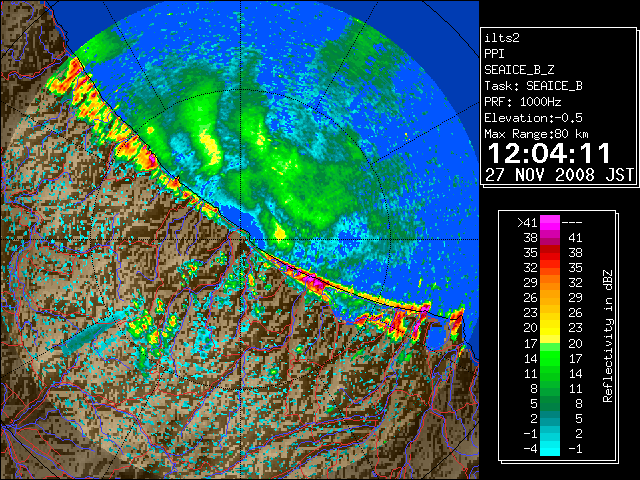The image size is (640, 480).
Task: Pick the teal legend swatch beside left "2"
Action: pyautogui.click(x=550, y=418)
